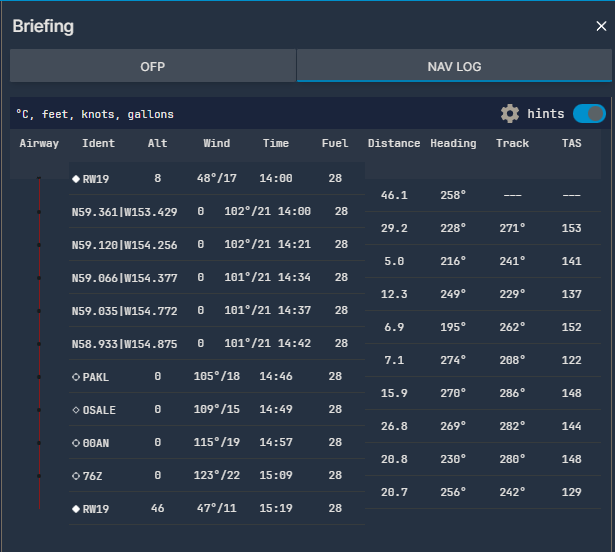This screenshot has width=615, height=552.
Task: Click the OSALE waypoint diamond icon
Action: (76, 410)
